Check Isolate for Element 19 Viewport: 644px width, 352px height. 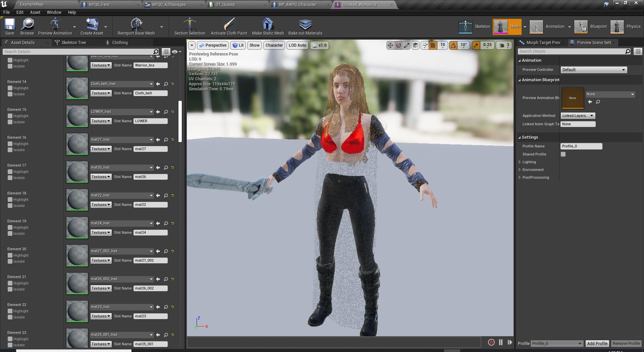click(10, 234)
